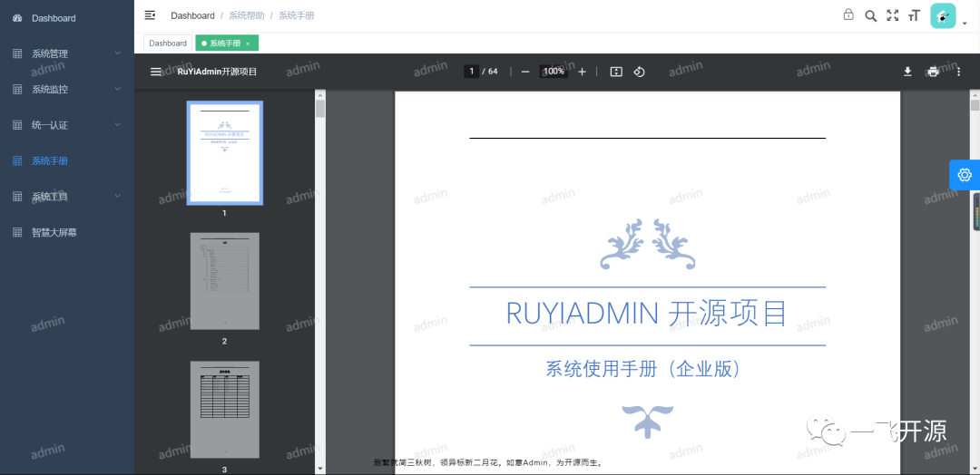Click the fit to page icon
The height and width of the screenshot is (475, 980).
[x=616, y=72]
